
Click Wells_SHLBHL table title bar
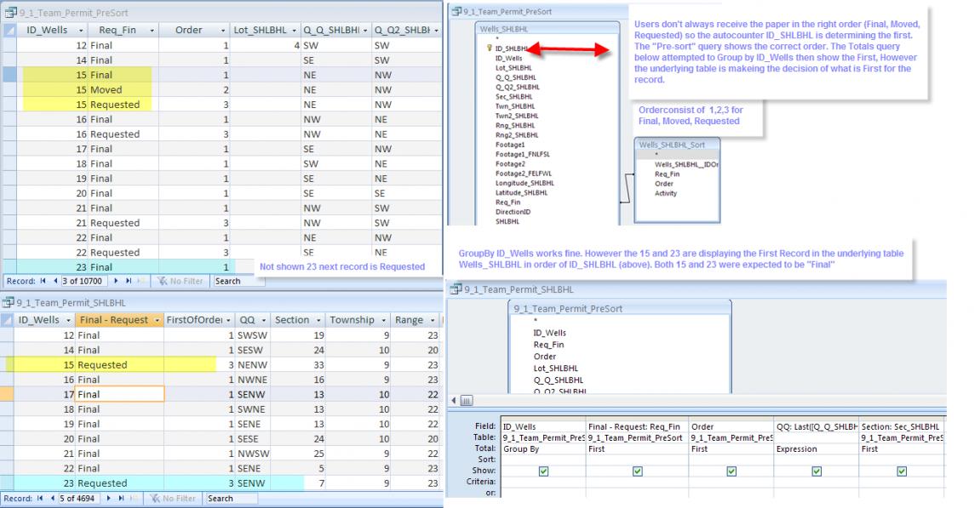click(x=548, y=29)
